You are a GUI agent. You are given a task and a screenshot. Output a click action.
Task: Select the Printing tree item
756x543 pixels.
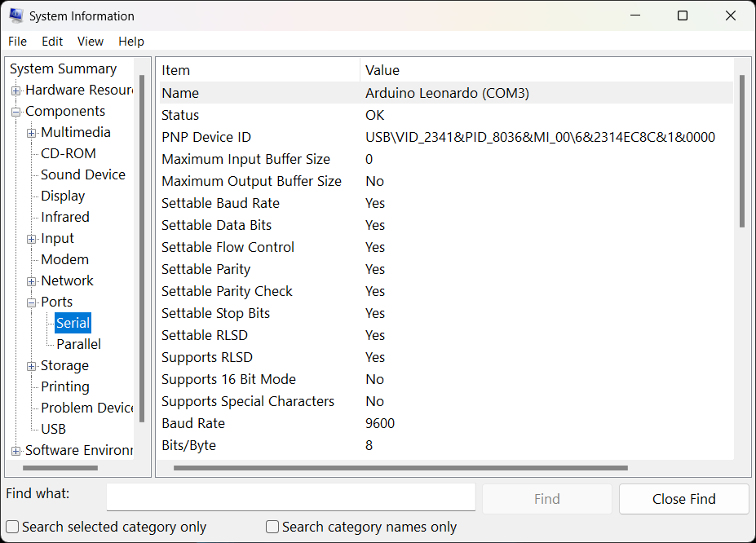pos(65,387)
